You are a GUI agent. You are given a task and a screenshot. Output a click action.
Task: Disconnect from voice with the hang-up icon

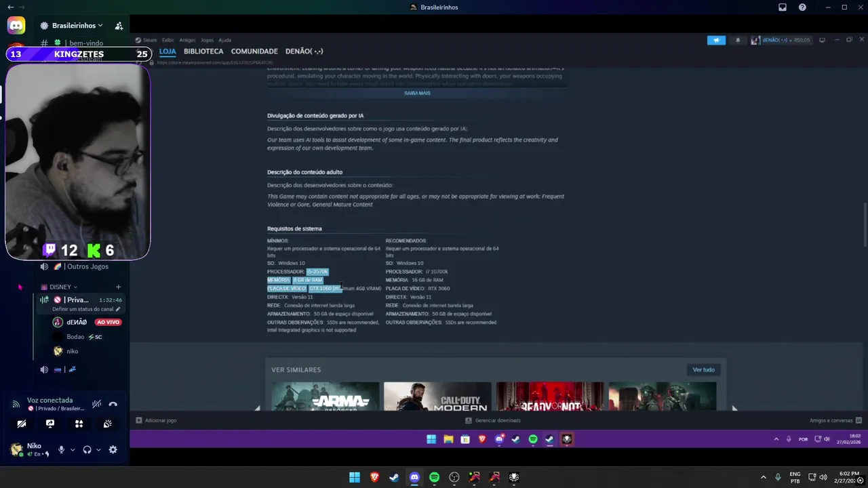(x=113, y=404)
